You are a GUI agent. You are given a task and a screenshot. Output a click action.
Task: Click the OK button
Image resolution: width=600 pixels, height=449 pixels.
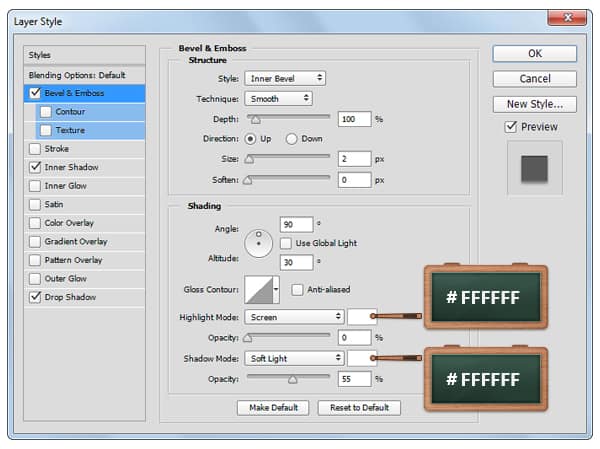tap(534, 54)
